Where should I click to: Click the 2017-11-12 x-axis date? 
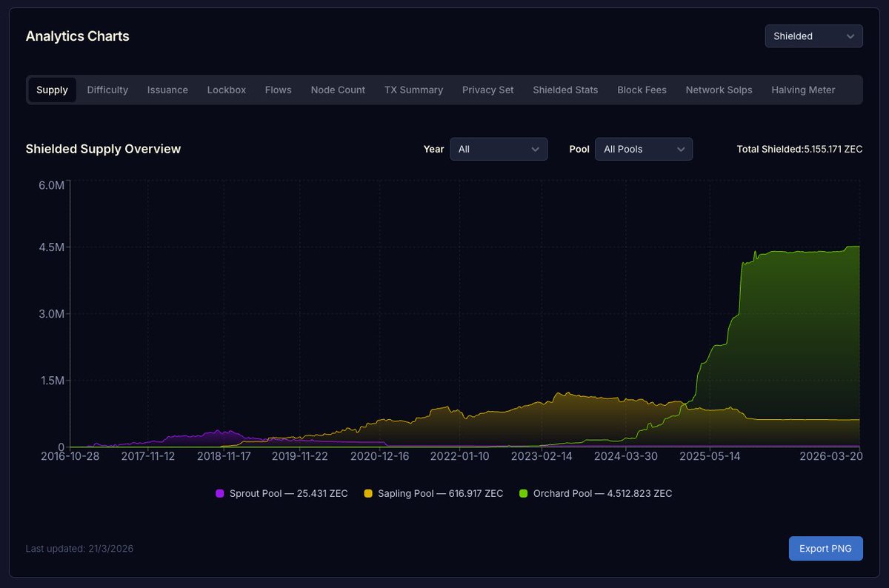[x=148, y=456]
